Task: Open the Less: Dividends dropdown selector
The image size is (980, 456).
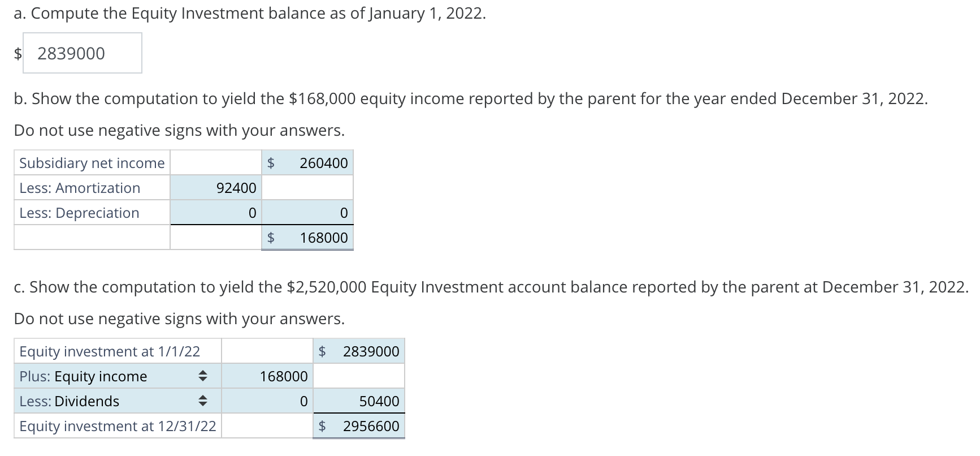Action: [x=202, y=401]
